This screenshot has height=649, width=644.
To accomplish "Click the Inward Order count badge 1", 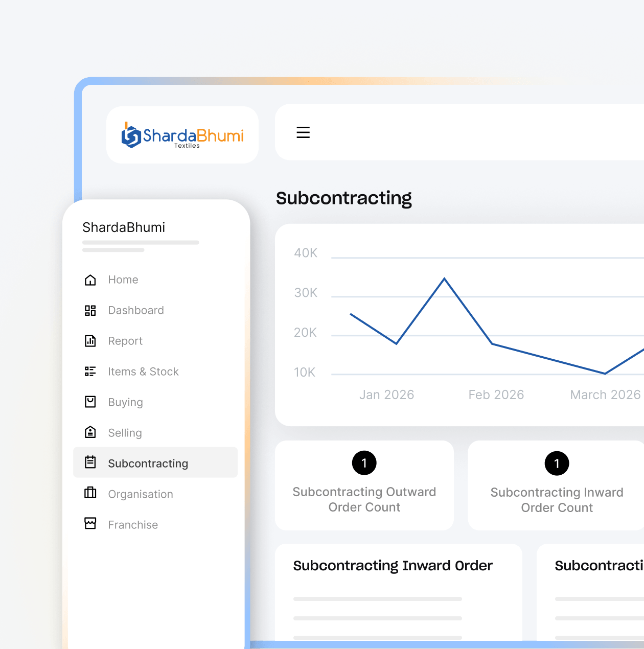I will tap(557, 463).
